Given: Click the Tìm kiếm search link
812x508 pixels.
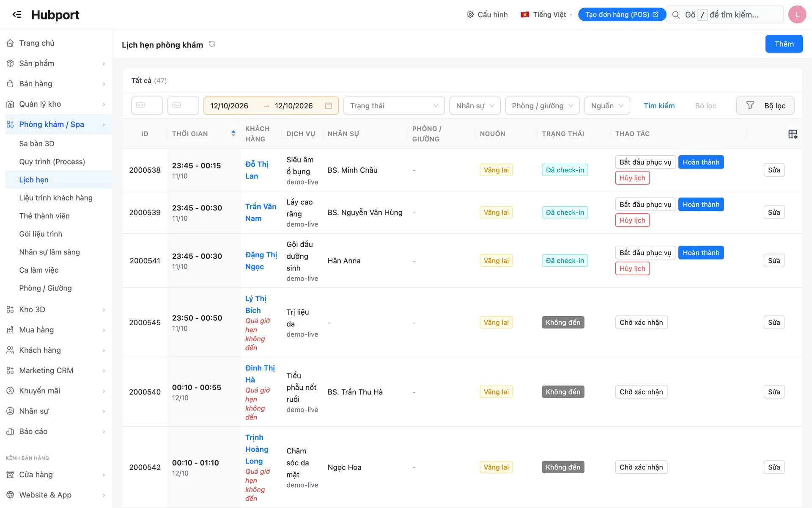Looking at the screenshot, I should tap(659, 106).
